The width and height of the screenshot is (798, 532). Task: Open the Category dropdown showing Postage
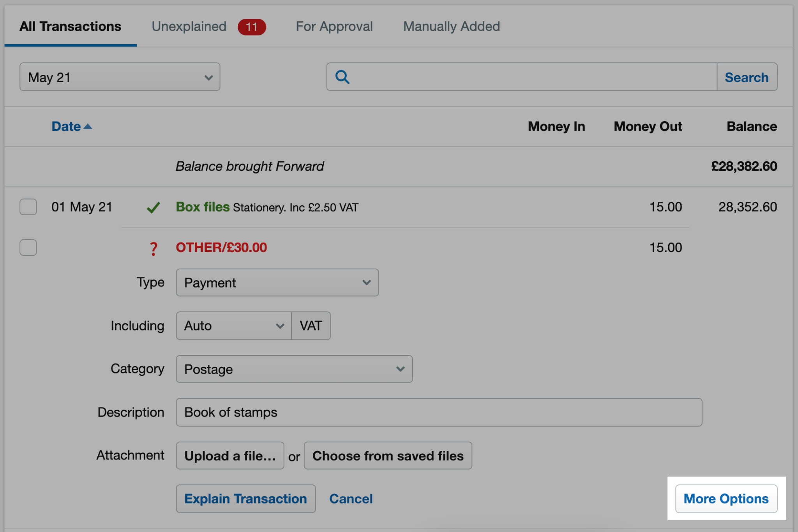tap(294, 369)
